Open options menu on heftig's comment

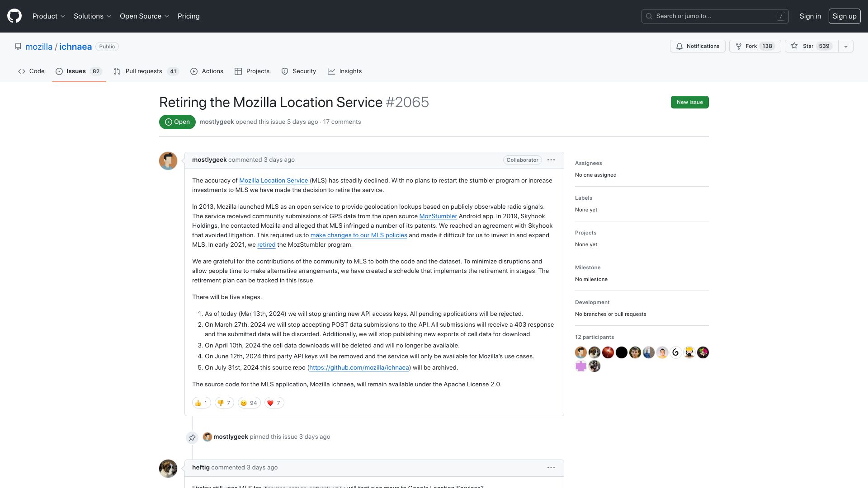[551, 468]
